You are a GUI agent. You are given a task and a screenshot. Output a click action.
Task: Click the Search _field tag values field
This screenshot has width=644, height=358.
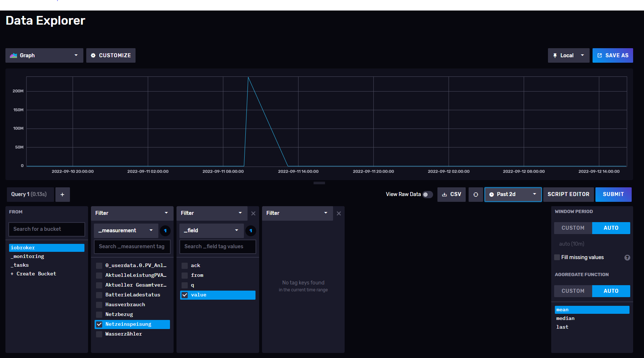218,247
